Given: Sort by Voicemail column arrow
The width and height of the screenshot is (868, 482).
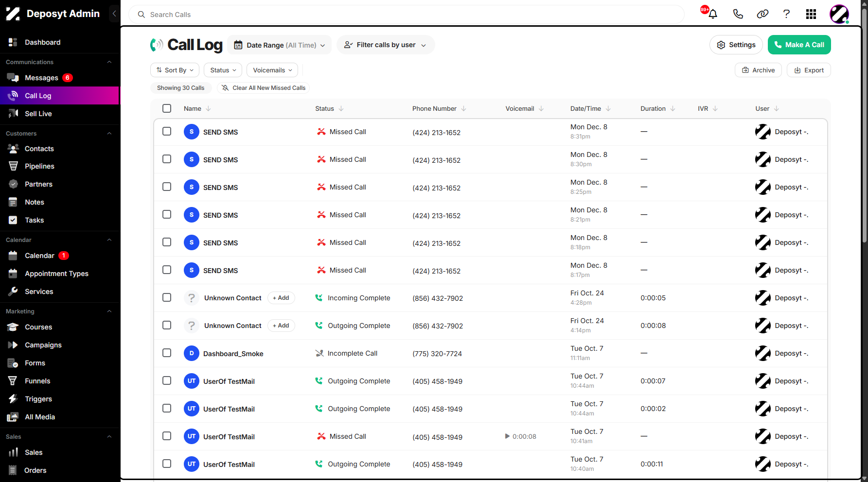Looking at the screenshot, I should pos(541,108).
